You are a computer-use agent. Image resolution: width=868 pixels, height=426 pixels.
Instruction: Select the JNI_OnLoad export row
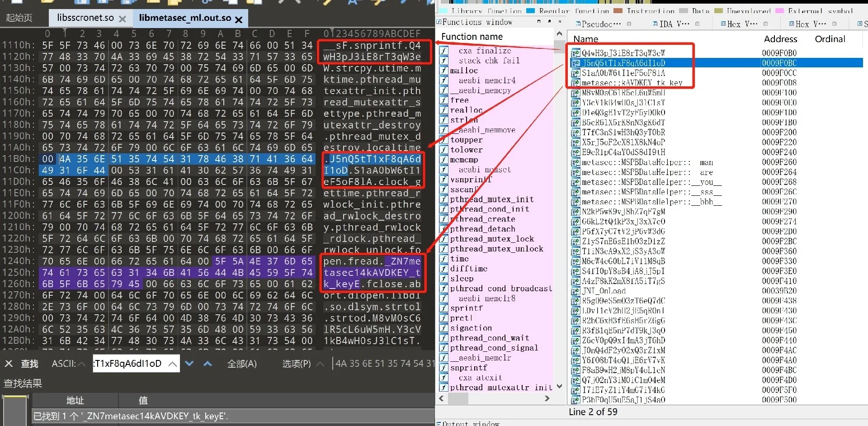[717, 291]
